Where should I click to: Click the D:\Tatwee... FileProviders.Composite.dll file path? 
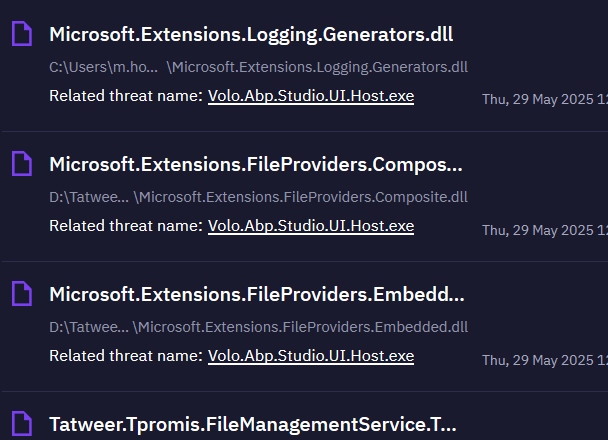[258, 197]
